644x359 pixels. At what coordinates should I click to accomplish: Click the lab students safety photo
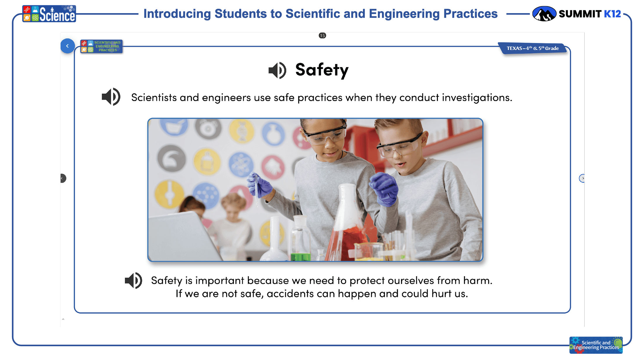(x=315, y=190)
